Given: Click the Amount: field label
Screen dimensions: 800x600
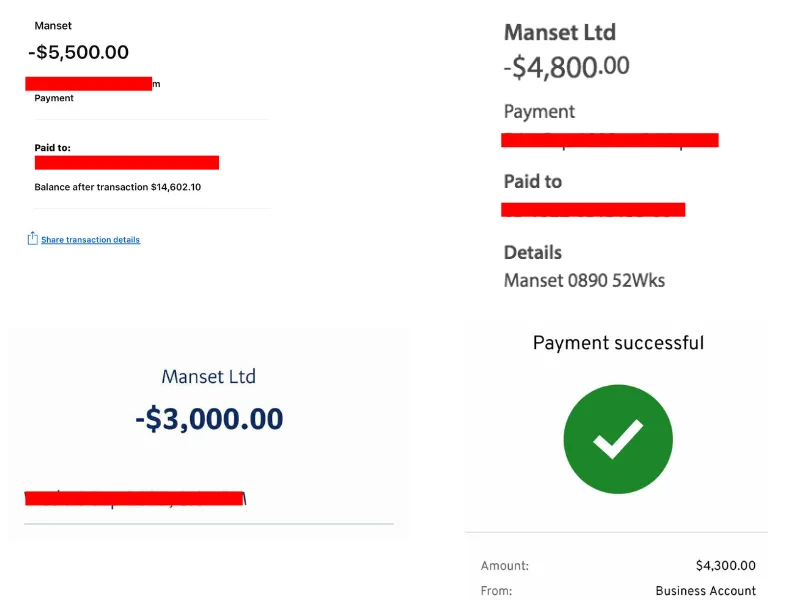Looking at the screenshot, I should coord(504,566).
